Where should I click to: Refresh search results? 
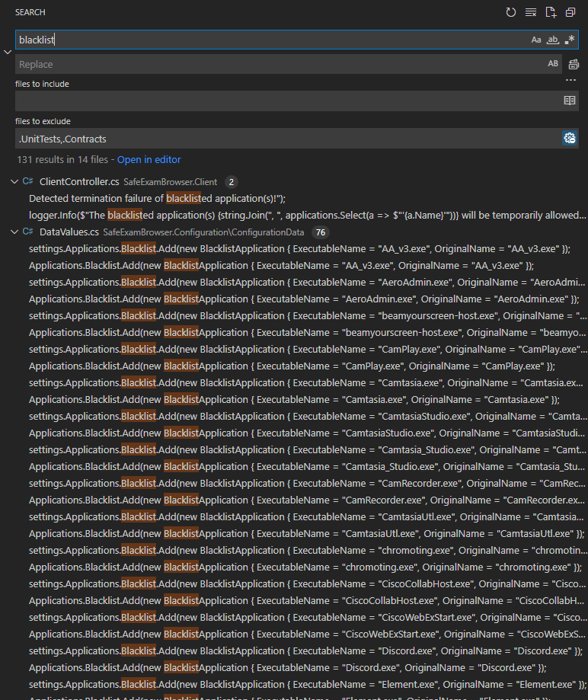(x=511, y=12)
